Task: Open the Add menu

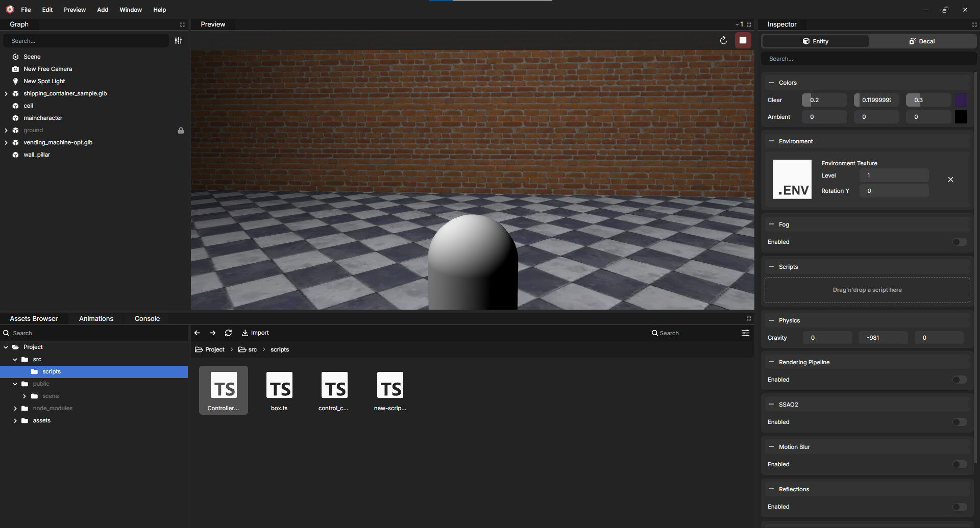Action: (x=103, y=10)
